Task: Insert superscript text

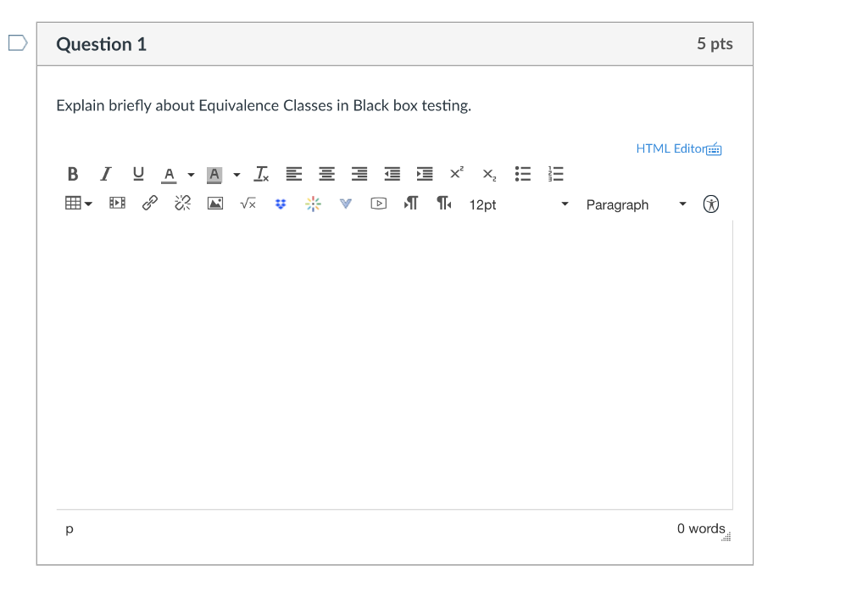Action: pos(456,174)
